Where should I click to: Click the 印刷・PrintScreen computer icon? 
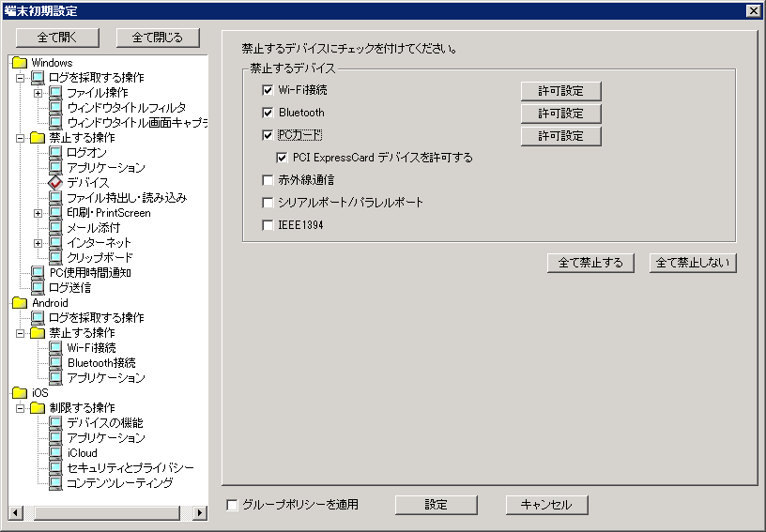coord(55,213)
